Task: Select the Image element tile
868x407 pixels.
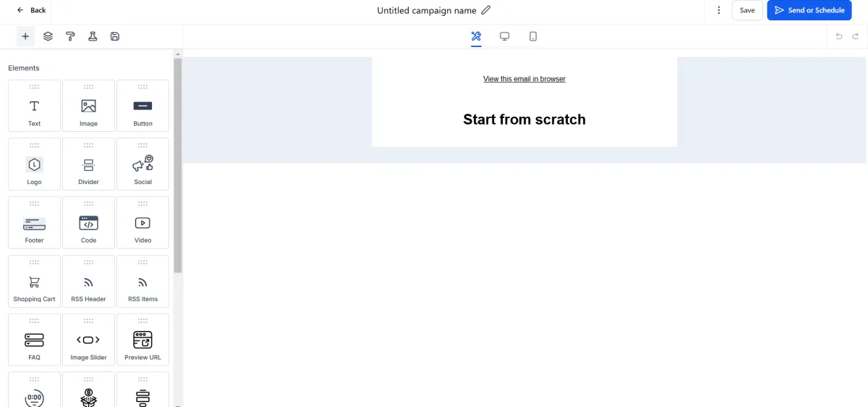Action: 88,106
